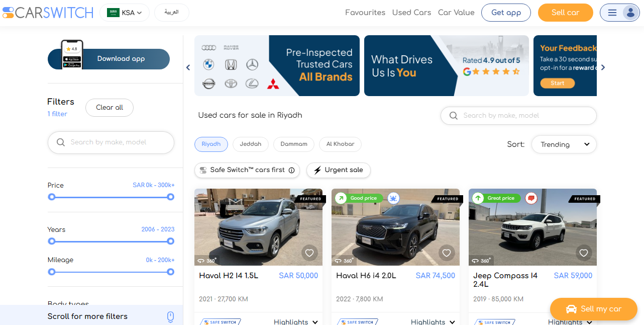
Task: Select the Al Khobar city tab
Action: (340, 144)
